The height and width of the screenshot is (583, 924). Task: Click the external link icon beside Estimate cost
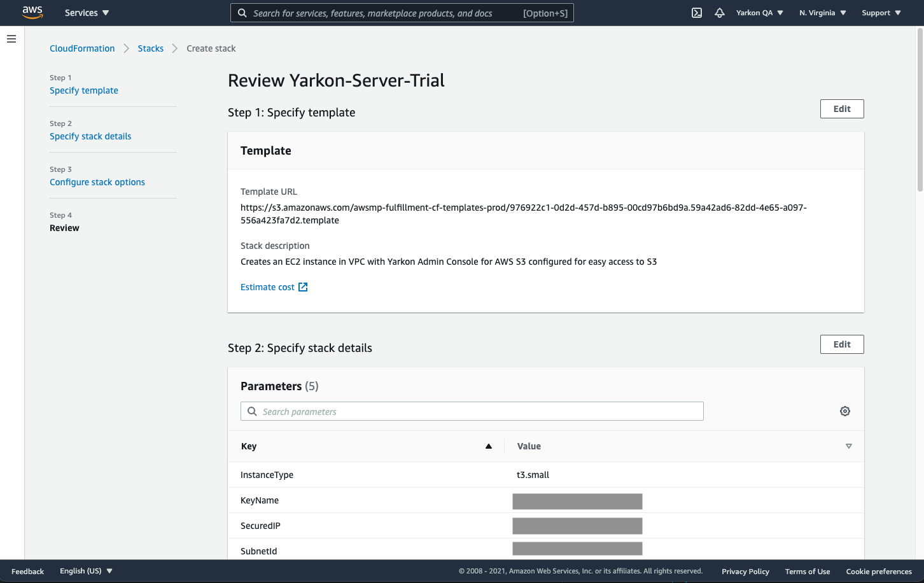coord(303,287)
